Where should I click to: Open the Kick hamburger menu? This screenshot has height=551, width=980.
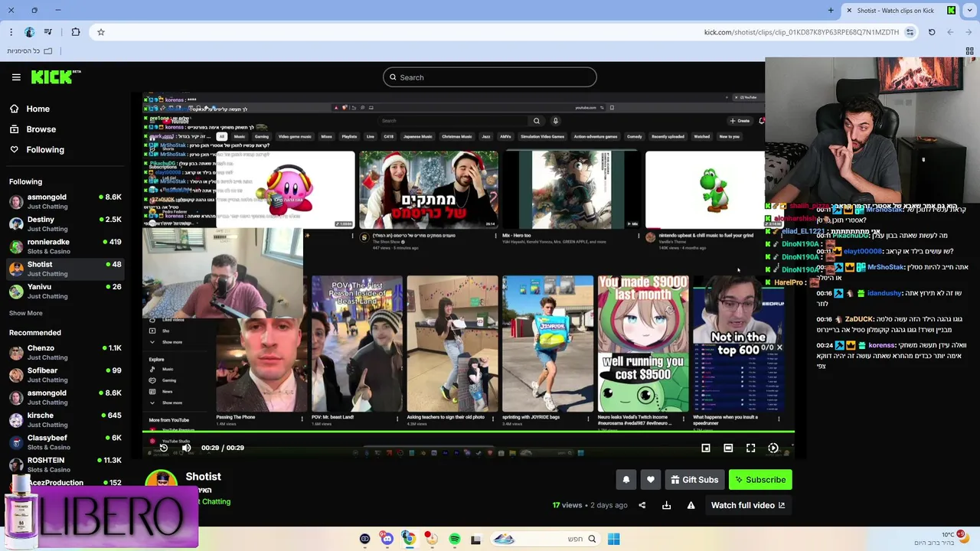tap(16, 77)
